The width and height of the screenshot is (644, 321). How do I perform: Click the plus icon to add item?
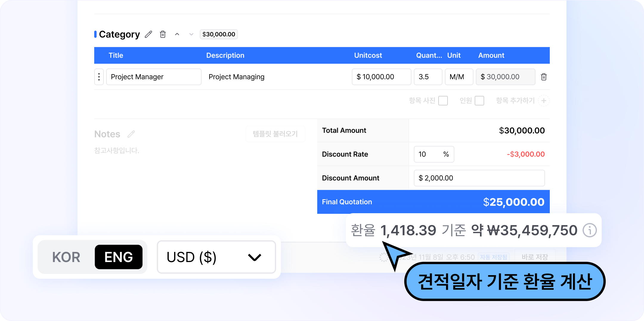point(544,101)
